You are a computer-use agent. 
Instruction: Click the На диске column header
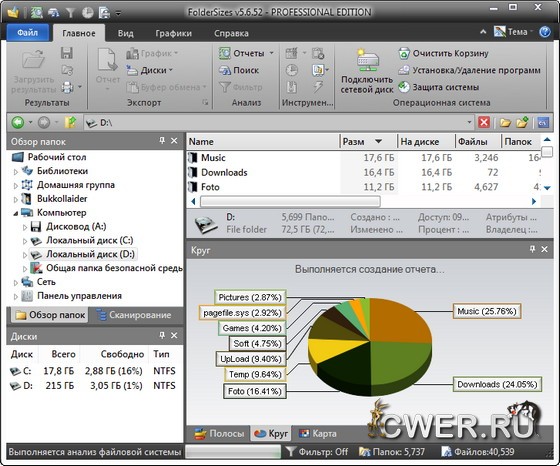point(426,141)
